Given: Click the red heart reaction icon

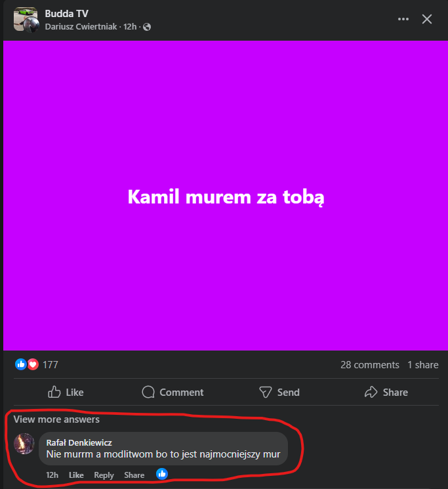Looking at the screenshot, I should 33,364.
